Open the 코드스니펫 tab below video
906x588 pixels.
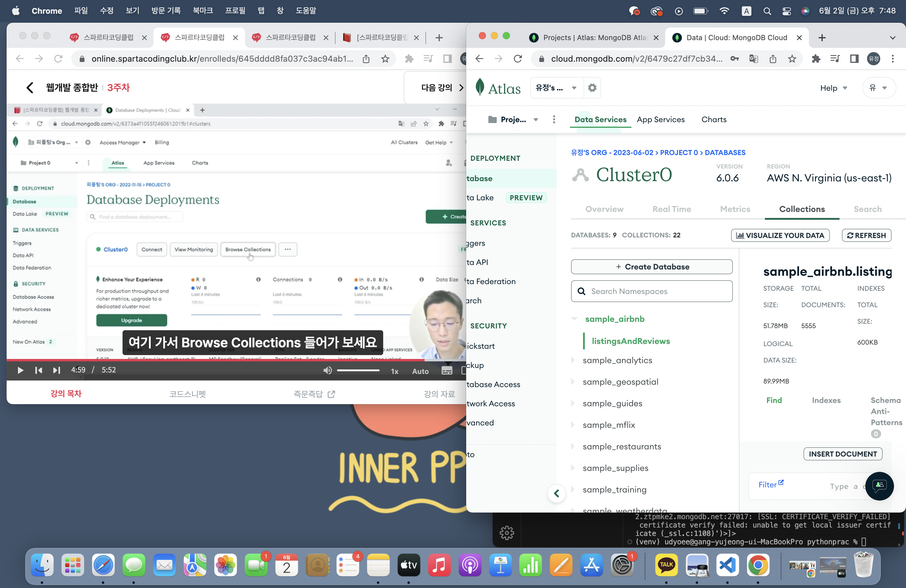click(187, 394)
